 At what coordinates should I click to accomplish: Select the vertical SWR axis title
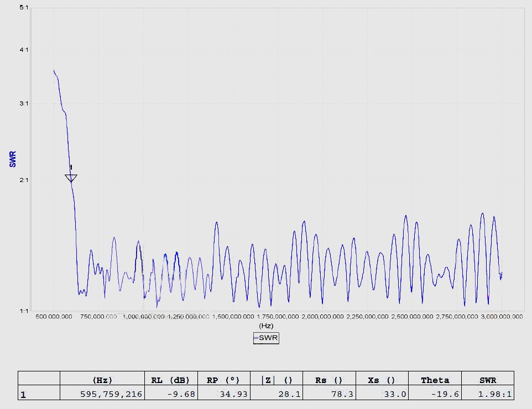13,159
